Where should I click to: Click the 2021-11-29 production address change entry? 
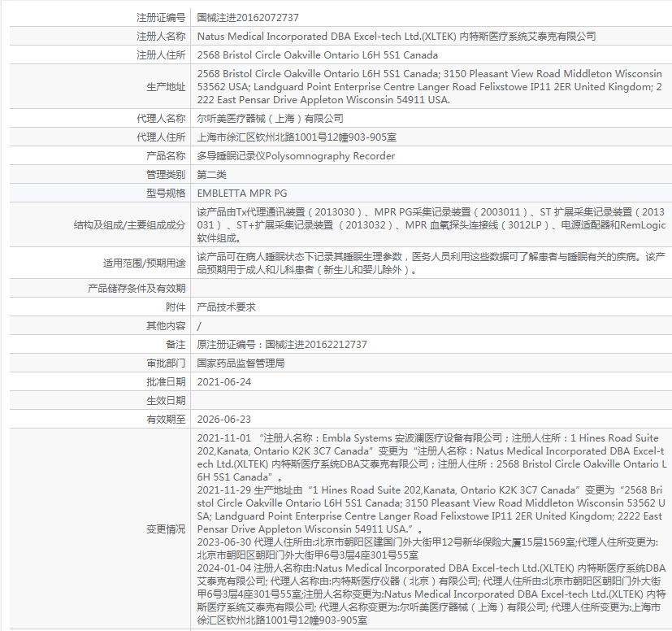431,510
